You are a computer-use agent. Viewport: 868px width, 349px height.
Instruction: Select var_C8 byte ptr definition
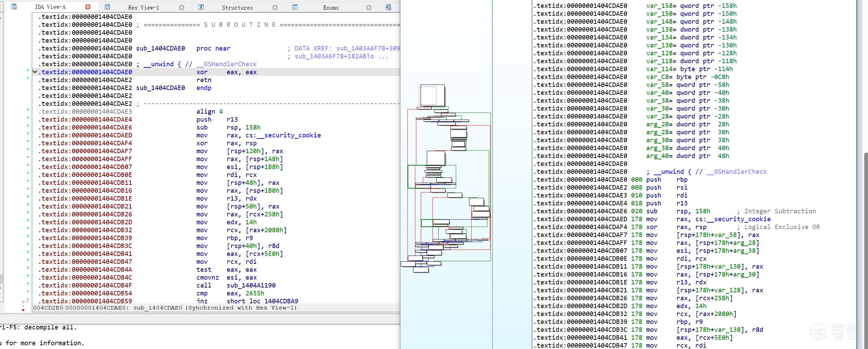click(x=687, y=77)
